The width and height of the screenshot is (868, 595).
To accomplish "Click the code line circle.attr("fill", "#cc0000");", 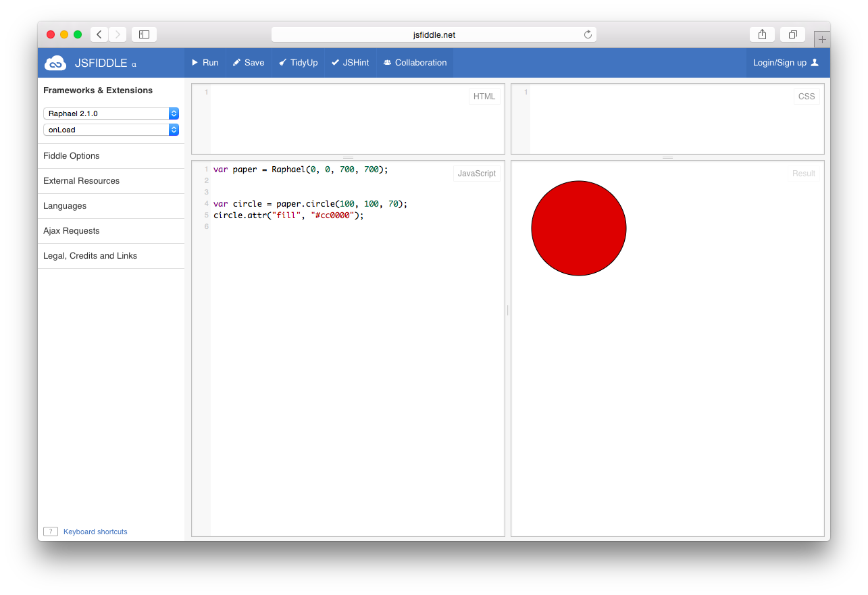I will point(288,215).
